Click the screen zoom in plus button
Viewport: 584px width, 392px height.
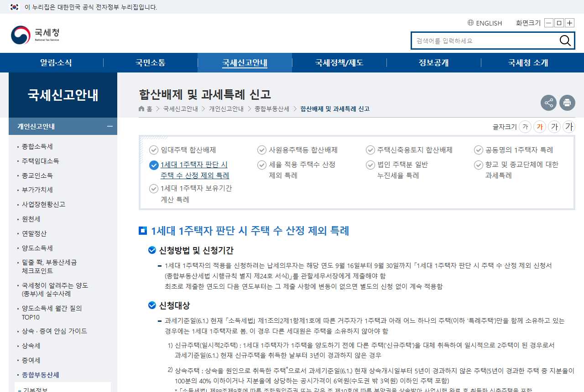click(570, 23)
